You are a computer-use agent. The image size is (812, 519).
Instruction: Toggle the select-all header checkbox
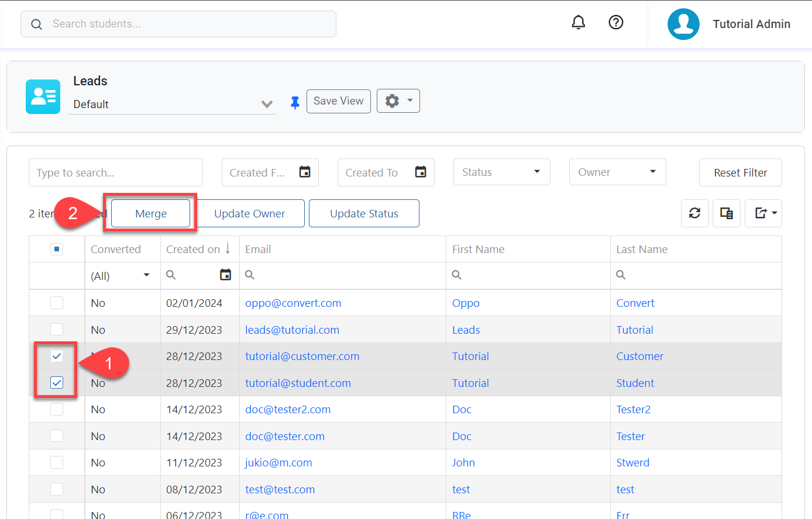tap(57, 250)
